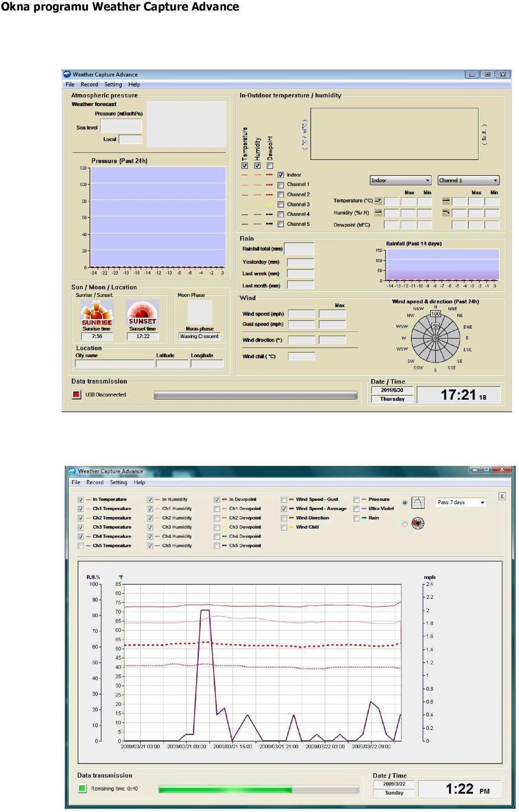Click the app icon in dashboard window title bar
Screen dimensions: 519x812
coord(67,74)
